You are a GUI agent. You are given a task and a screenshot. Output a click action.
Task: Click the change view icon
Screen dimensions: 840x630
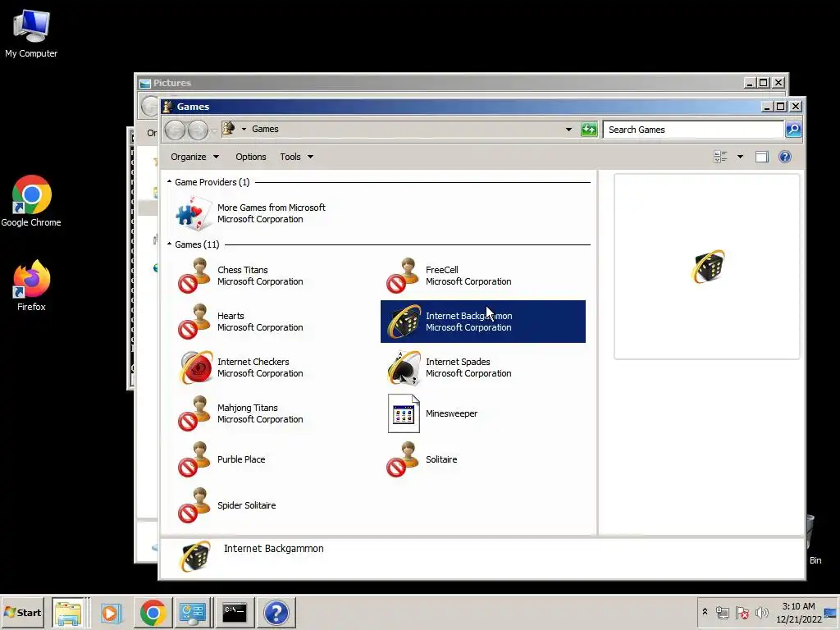(720, 157)
